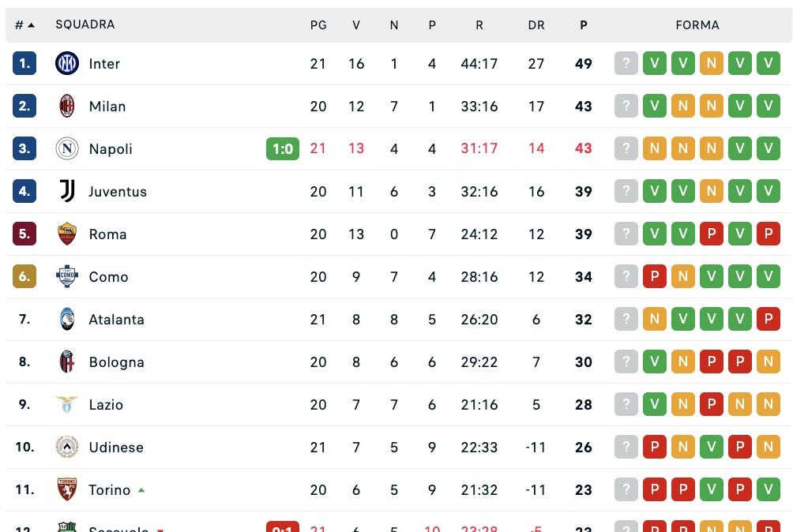Click Inter's points total of 49

click(583, 64)
